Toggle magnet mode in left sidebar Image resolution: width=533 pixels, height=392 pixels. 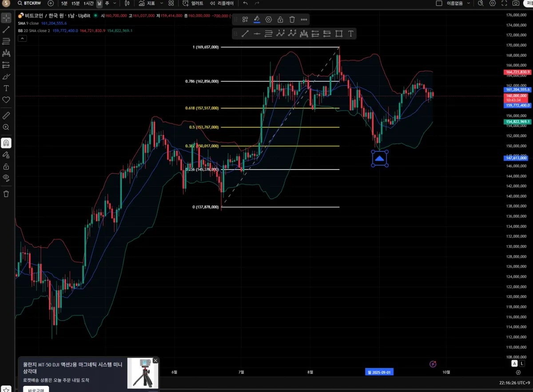[x=6, y=143]
